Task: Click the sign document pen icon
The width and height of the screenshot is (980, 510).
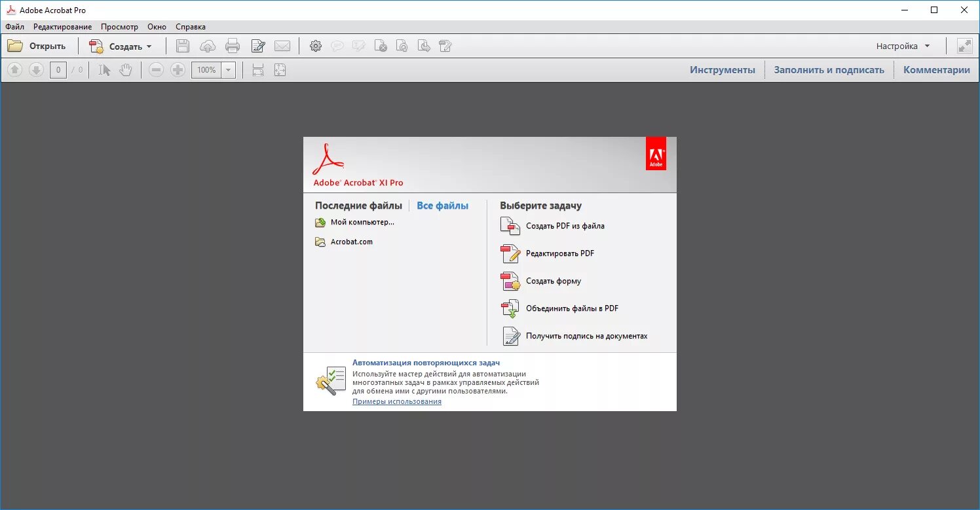Action: click(x=258, y=46)
